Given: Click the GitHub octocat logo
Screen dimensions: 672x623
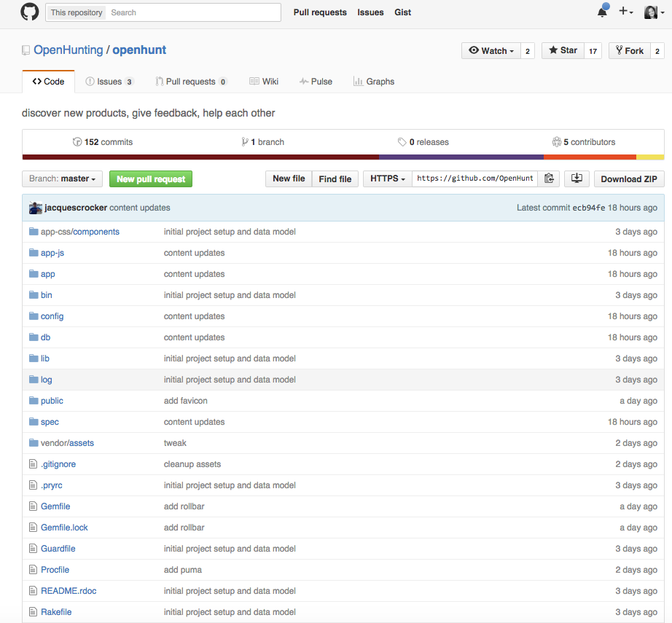Looking at the screenshot, I should 30,12.
